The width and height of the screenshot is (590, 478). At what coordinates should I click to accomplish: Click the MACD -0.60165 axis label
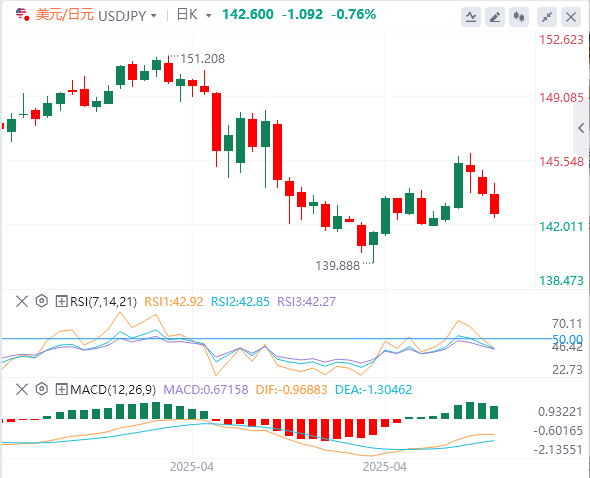pos(558,431)
